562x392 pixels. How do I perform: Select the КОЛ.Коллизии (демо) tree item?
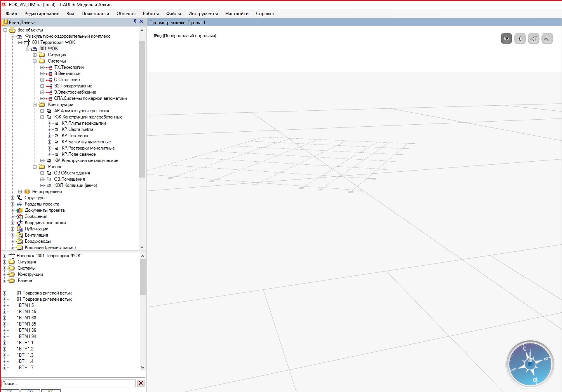click(75, 185)
